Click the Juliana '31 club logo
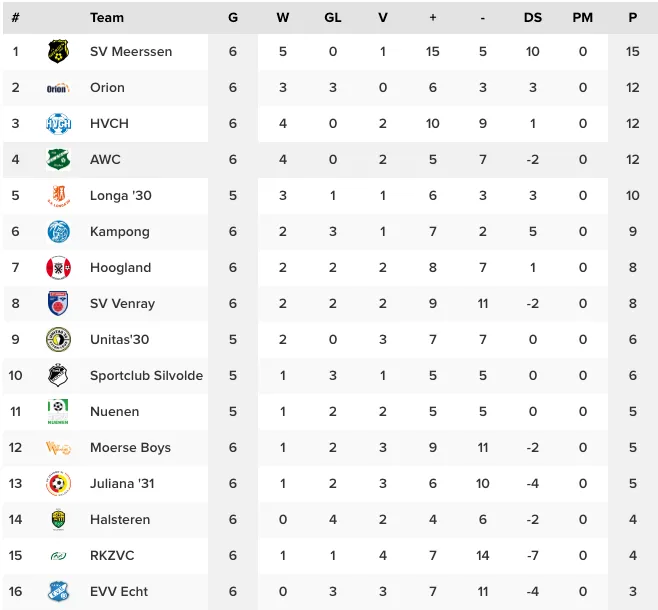Viewport: 658px width, 610px height. 58,484
